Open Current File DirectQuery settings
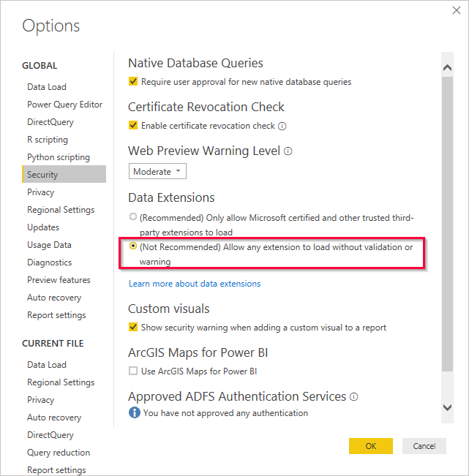The image size is (469, 476). click(50, 435)
